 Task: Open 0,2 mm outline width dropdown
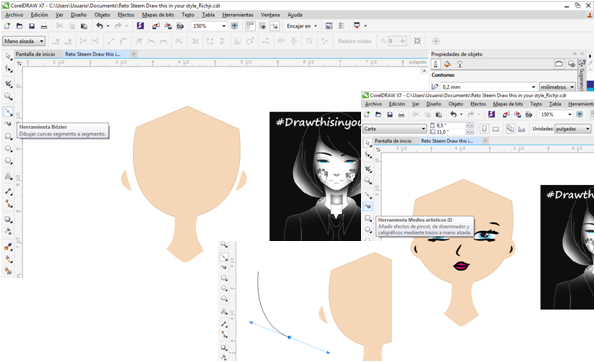tap(534, 87)
